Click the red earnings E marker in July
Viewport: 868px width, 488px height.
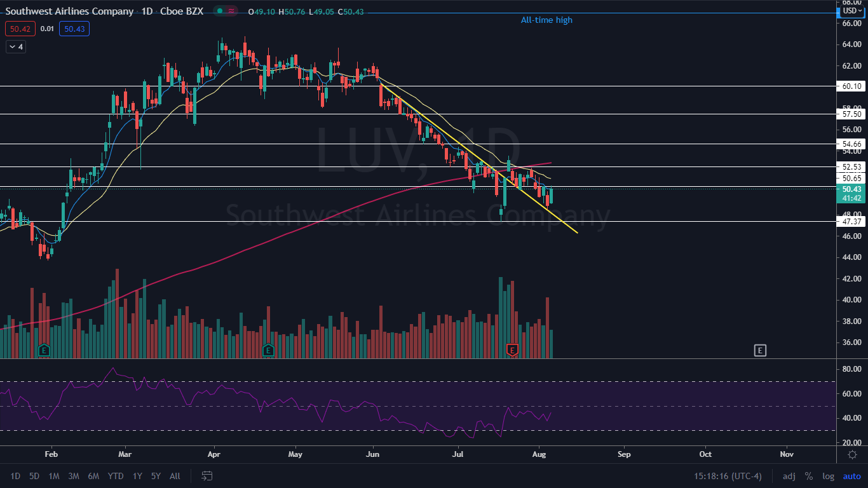(x=512, y=349)
